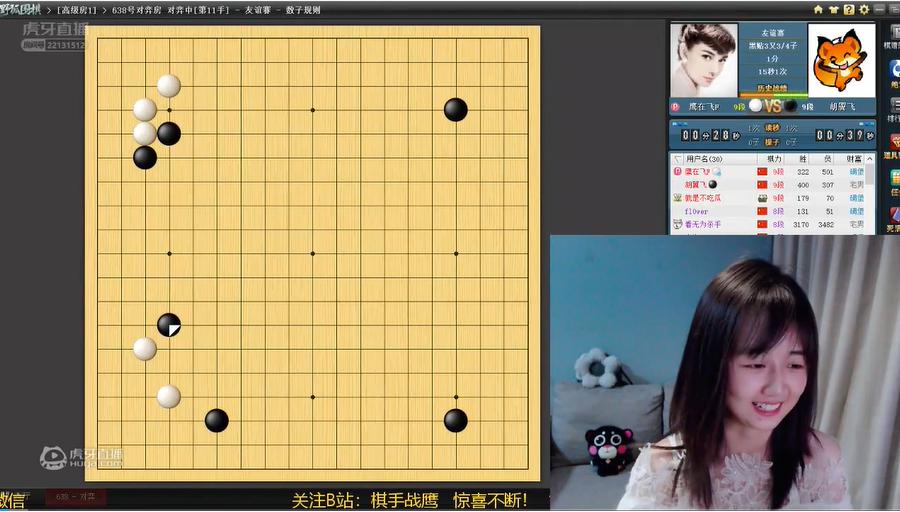The image size is (900, 512).
Task: Open the shirt-shaped skin icon
Action: click(x=833, y=9)
